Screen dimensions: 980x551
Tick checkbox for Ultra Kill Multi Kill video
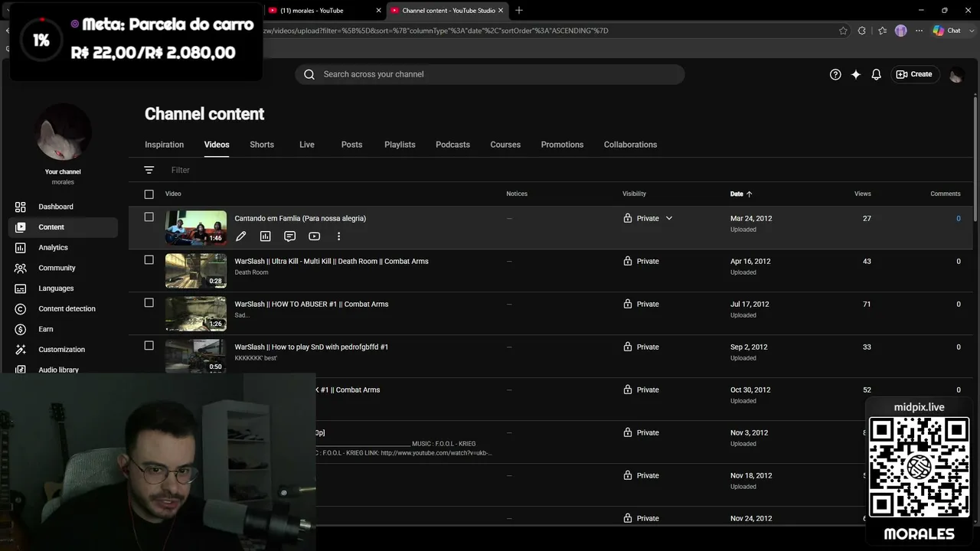149,260
